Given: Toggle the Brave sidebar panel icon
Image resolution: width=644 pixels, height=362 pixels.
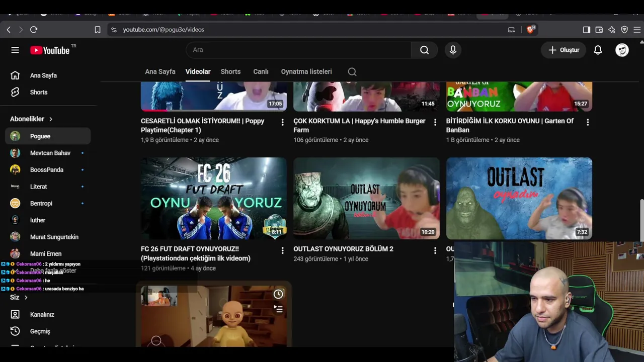Looking at the screenshot, I should 587,30.
